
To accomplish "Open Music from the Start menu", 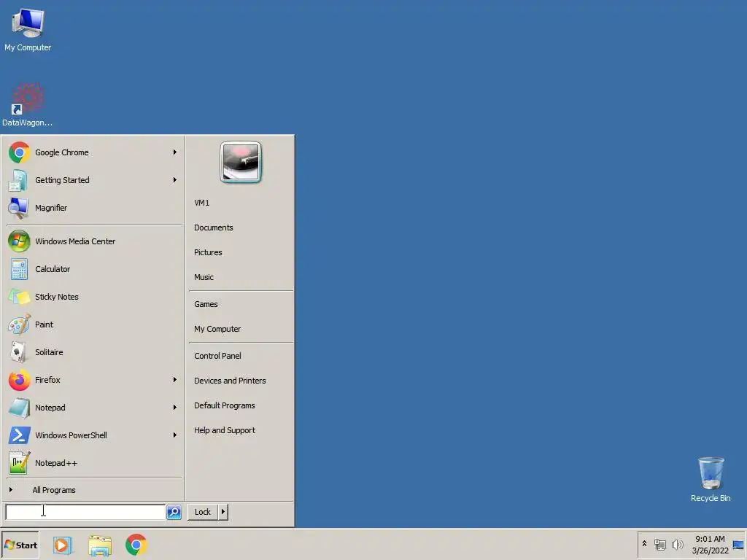I will pyautogui.click(x=204, y=277).
